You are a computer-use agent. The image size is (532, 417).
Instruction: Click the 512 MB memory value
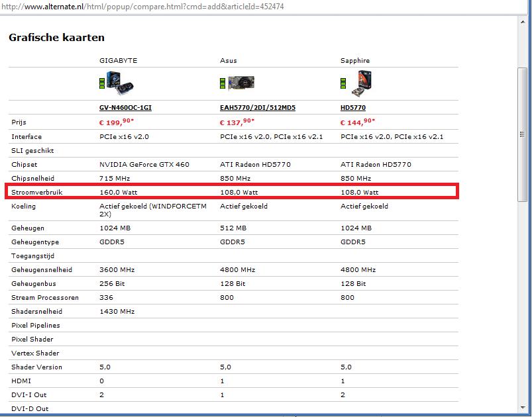point(233,228)
